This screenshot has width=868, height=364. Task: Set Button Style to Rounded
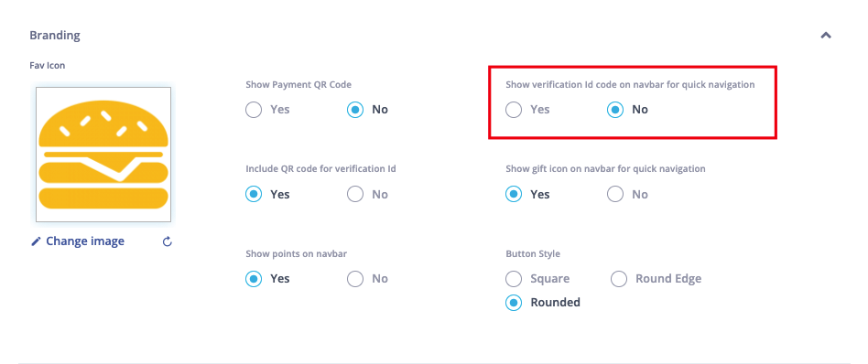(x=514, y=303)
